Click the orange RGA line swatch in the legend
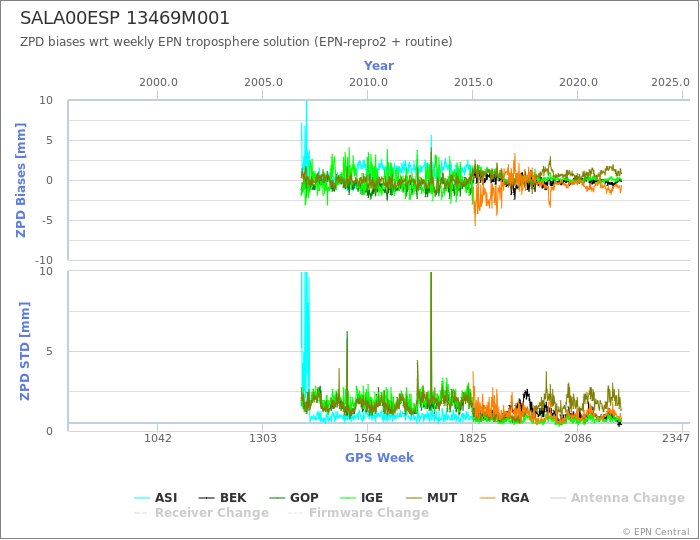The height and width of the screenshot is (540, 700). tap(488, 498)
